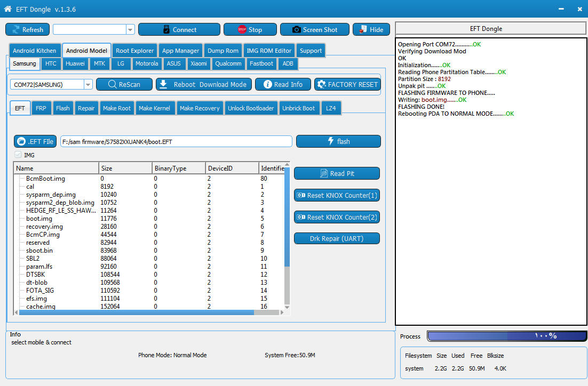Click Reset KNOX Counter(2) button

337,217
